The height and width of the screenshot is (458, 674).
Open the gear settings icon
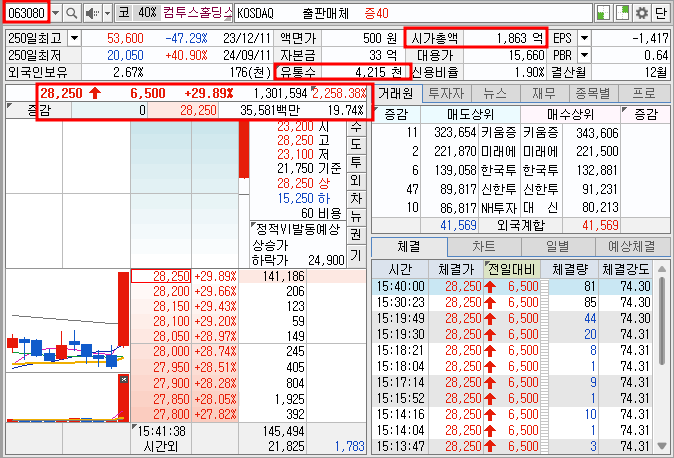pos(642,13)
